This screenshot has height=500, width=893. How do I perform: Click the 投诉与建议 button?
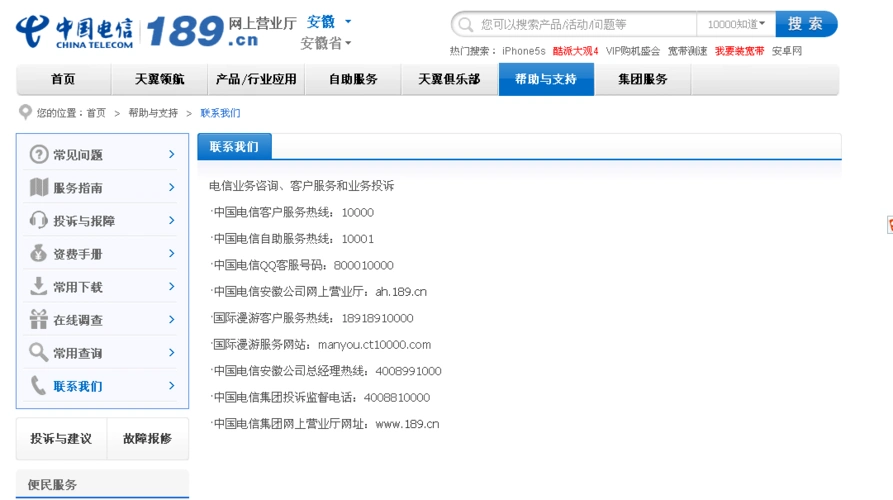pyautogui.click(x=61, y=438)
